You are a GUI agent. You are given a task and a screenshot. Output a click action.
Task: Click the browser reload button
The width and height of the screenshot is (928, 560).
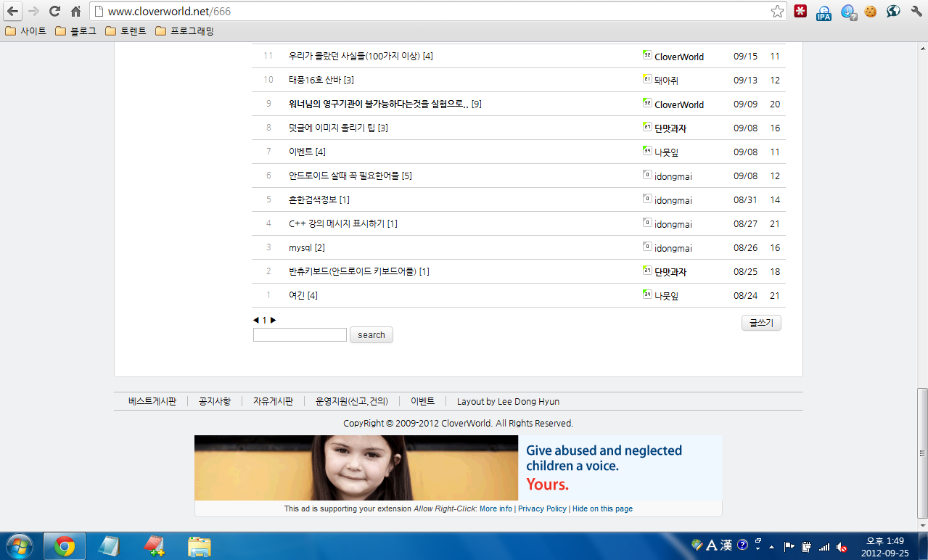pyautogui.click(x=54, y=12)
